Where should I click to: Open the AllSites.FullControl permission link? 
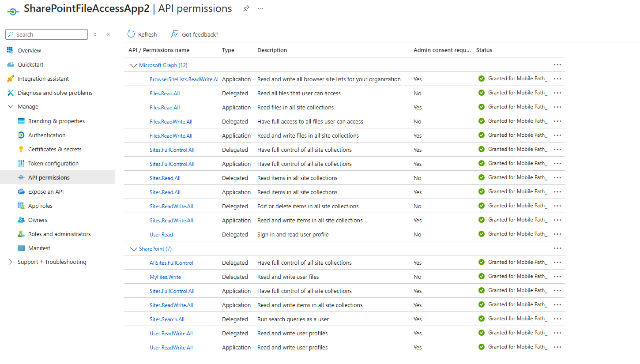[171, 263]
